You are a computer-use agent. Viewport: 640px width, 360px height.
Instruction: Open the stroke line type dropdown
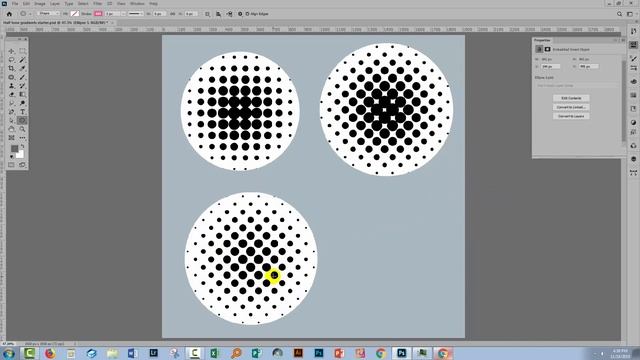pos(135,14)
